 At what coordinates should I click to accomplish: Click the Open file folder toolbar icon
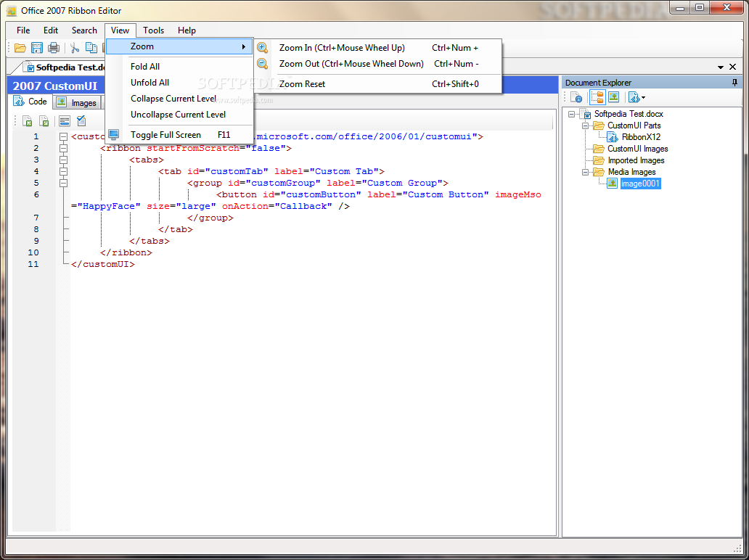point(20,47)
